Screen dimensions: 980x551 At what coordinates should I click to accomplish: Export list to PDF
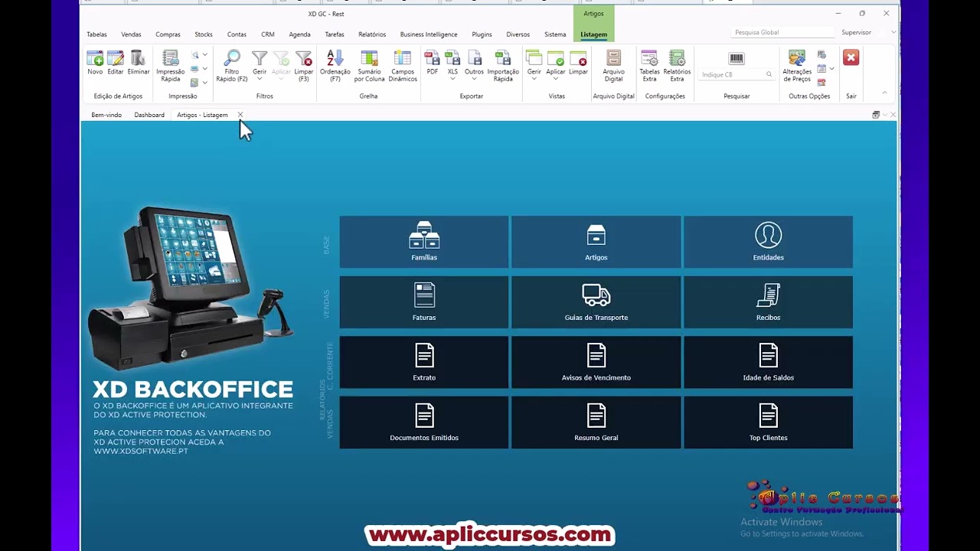(x=433, y=63)
